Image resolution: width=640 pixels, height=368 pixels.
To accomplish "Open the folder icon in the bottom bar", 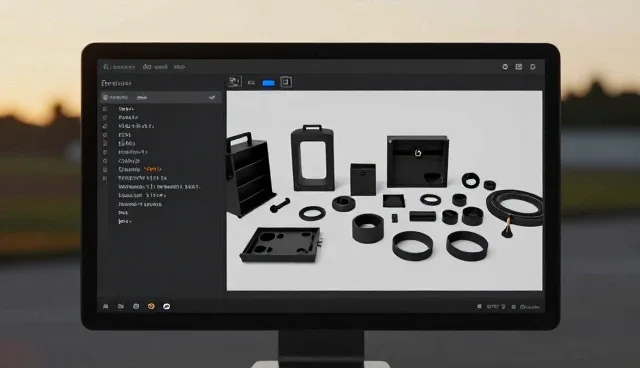I will (121, 306).
